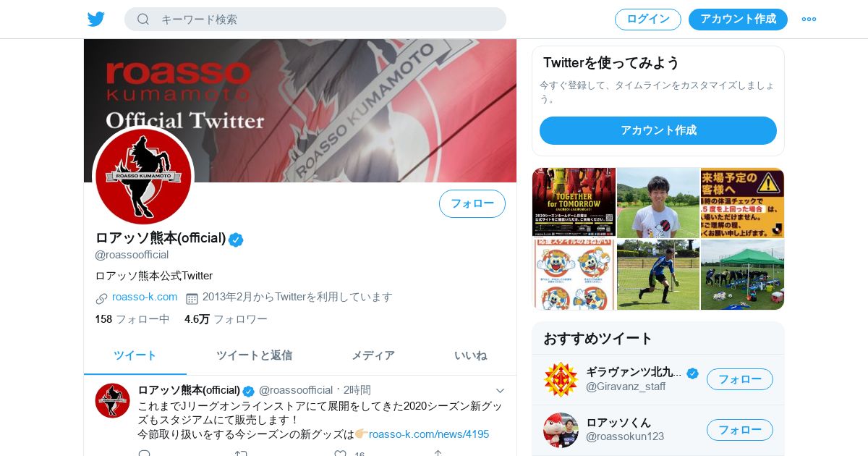The image size is (868, 456).
Task: Follow ロアッソ熊本 with the フォロー button
Action: (x=472, y=203)
